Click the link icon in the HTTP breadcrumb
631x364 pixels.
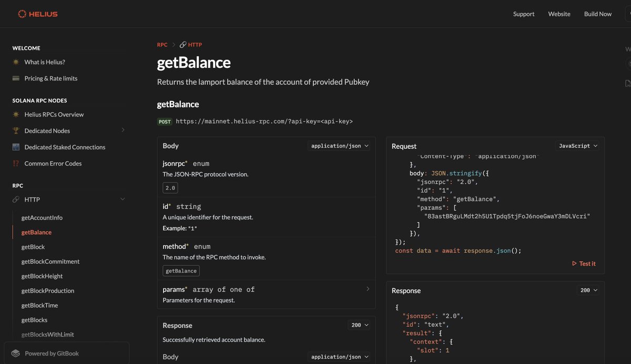click(183, 45)
